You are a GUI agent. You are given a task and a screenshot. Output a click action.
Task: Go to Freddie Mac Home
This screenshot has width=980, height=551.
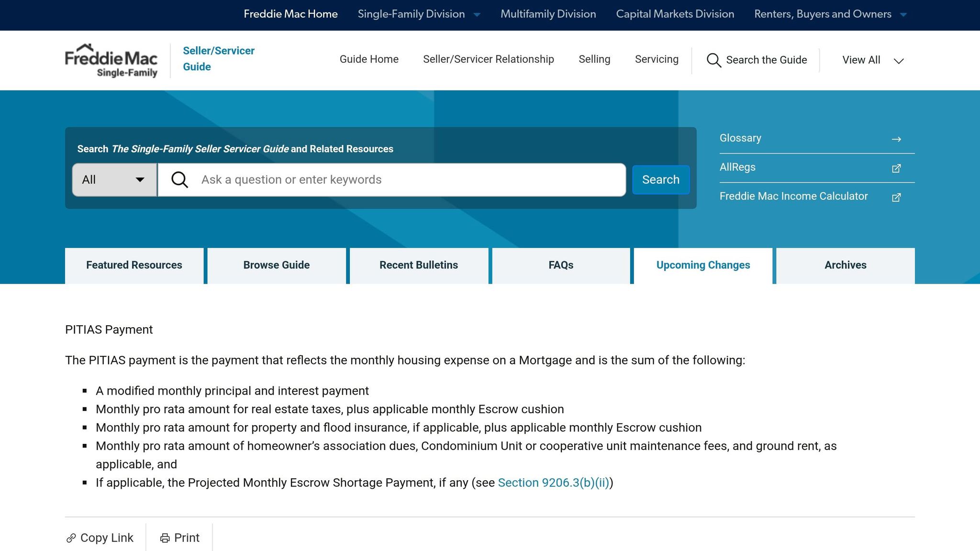click(x=290, y=14)
